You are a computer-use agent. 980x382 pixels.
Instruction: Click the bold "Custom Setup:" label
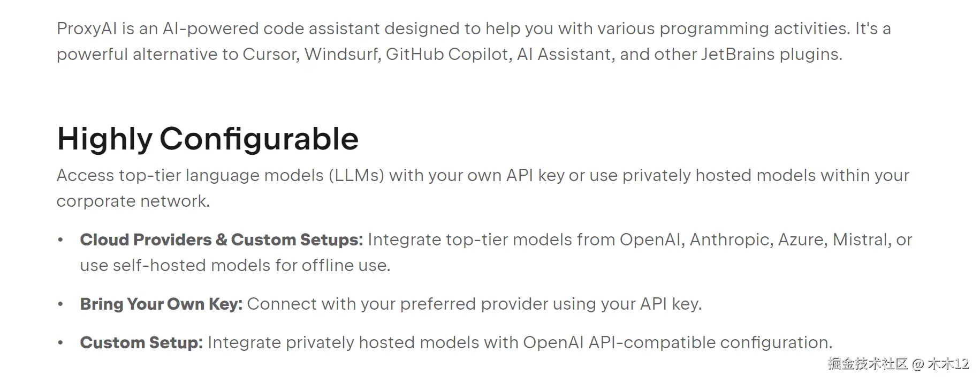click(x=141, y=342)
